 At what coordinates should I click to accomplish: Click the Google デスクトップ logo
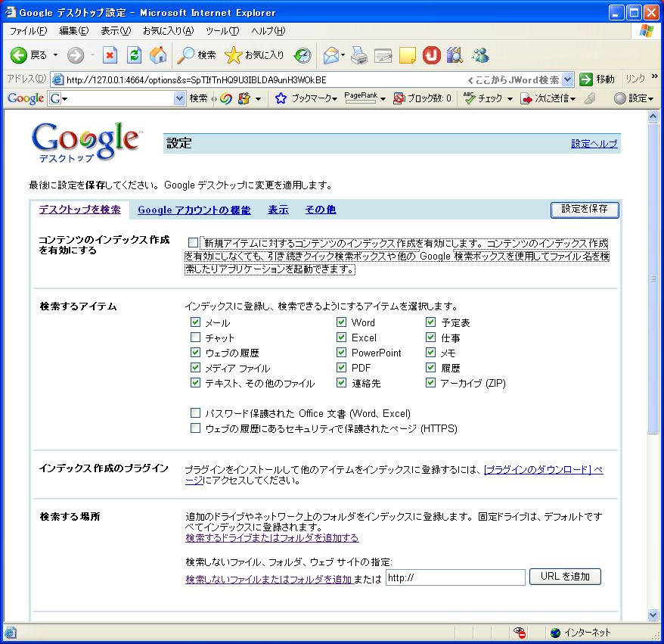point(86,142)
